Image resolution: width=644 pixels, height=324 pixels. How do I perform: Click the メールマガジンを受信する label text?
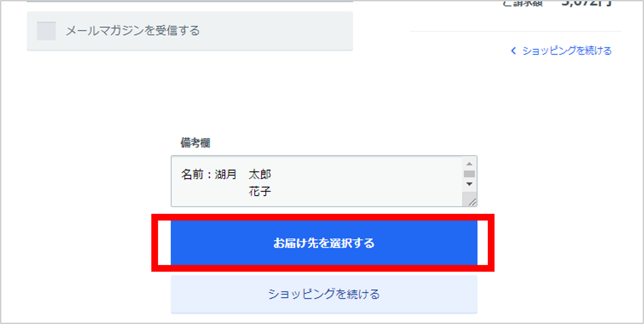pos(133,31)
